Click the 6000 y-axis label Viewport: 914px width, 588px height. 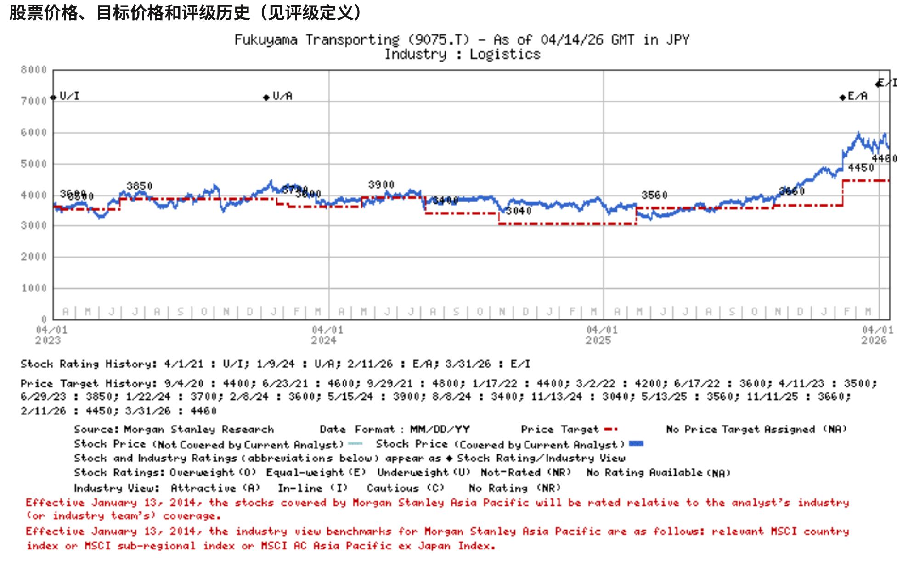point(34,133)
